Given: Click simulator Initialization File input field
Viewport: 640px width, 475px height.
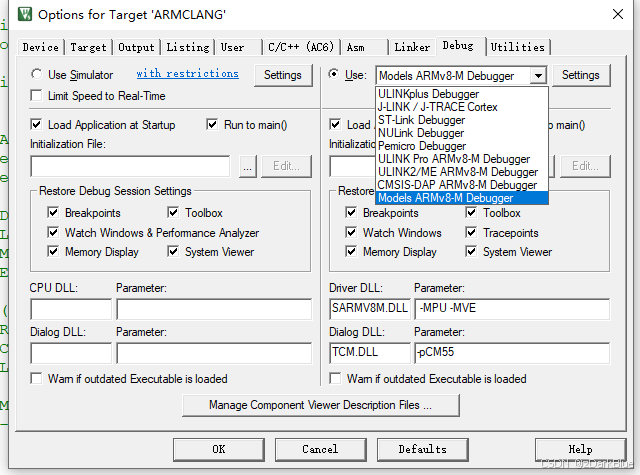Looking at the screenshot, I should click(130, 166).
